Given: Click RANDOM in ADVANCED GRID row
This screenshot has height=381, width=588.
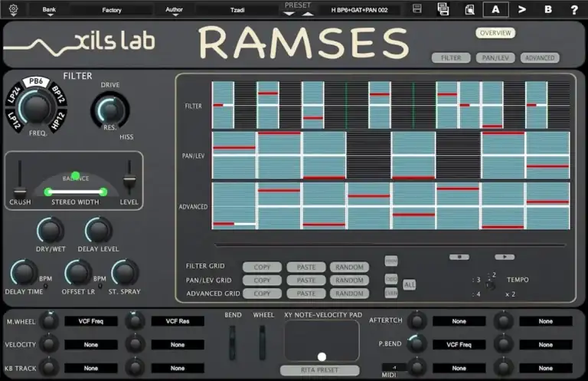Looking at the screenshot, I should [x=349, y=293].
